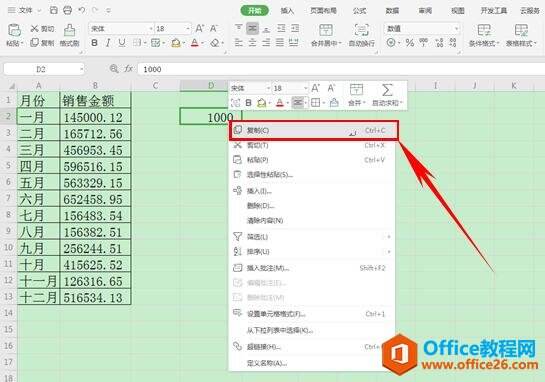The width and height of the screenshot is (545, 382).
Task: Click the Print icon in quick access bar
Action: point(67,10)
